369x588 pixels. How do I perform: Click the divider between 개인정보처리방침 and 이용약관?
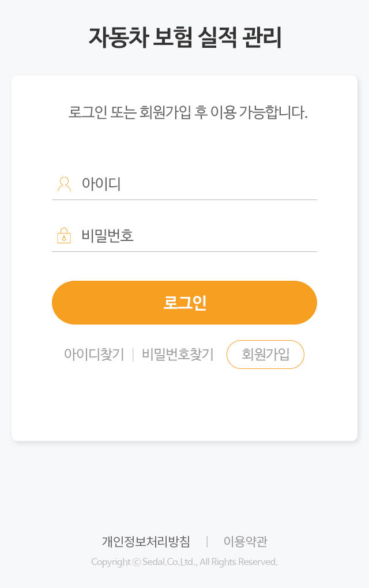[207, 541]
